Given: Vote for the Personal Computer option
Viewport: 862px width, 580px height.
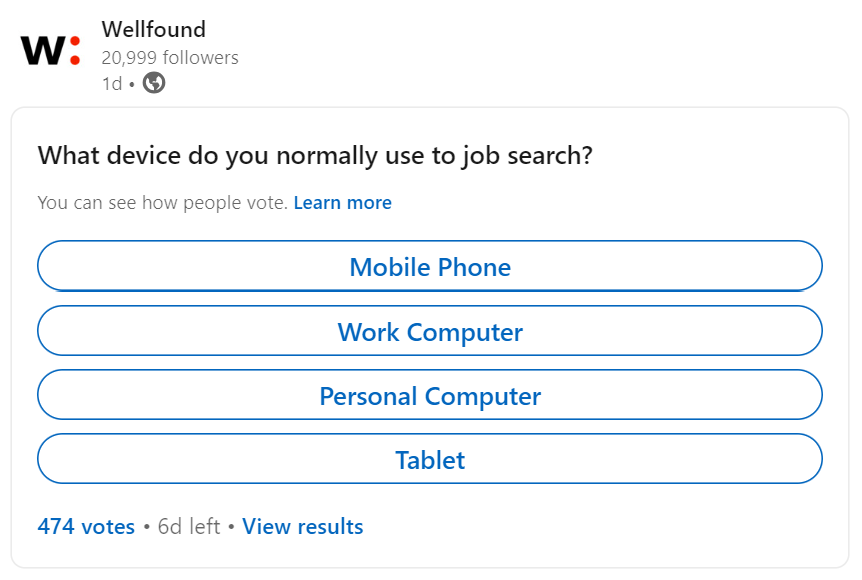Looking at the screenshot, I should click(x=430, y=395).
